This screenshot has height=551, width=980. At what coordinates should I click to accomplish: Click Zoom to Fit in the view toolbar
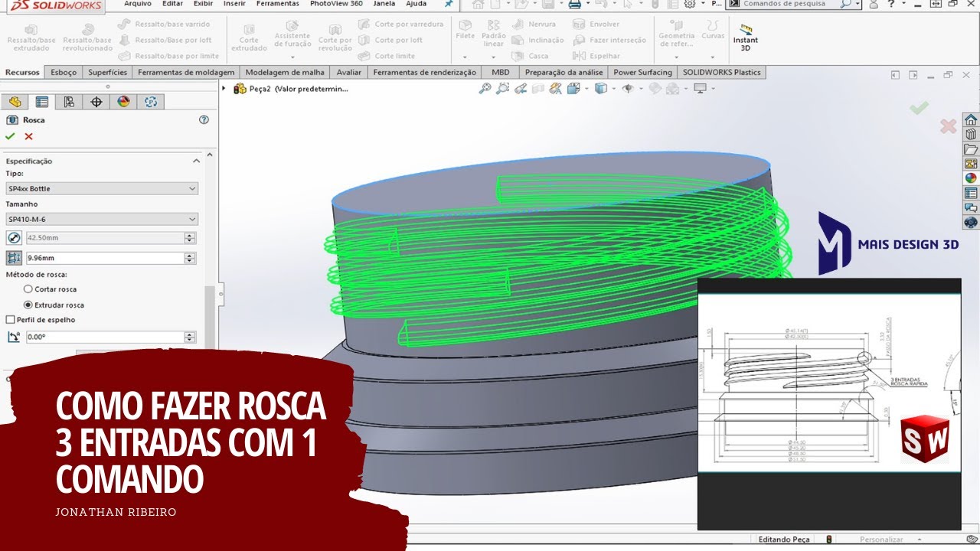pos(485,89)
